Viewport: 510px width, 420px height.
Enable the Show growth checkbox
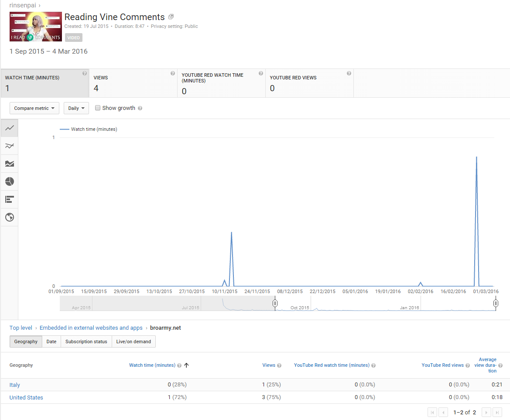click(98, 108)
